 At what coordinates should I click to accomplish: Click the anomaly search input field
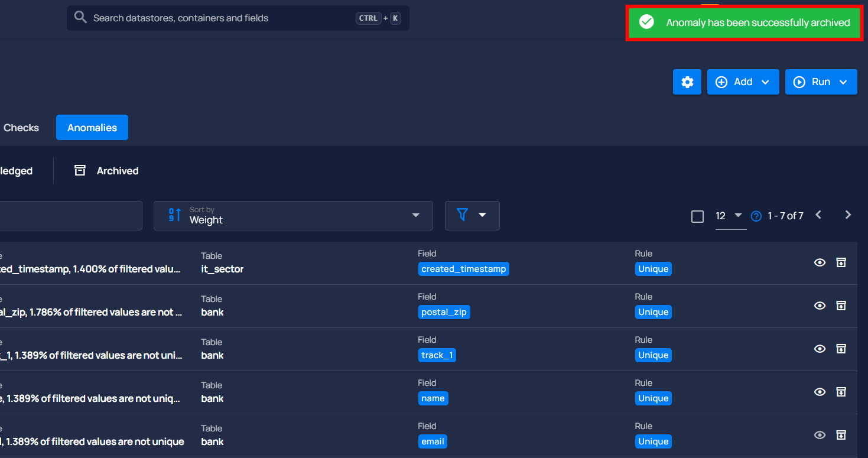pyautogui.click(x=71, y=216)
